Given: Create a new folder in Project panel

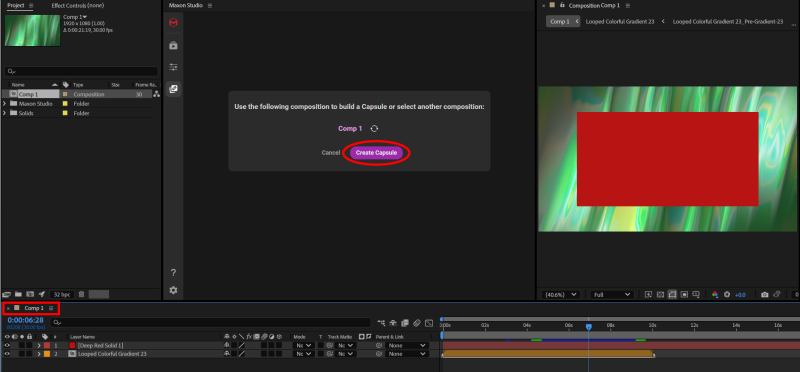Looking at the screenshot, I should tap(18, 294).
